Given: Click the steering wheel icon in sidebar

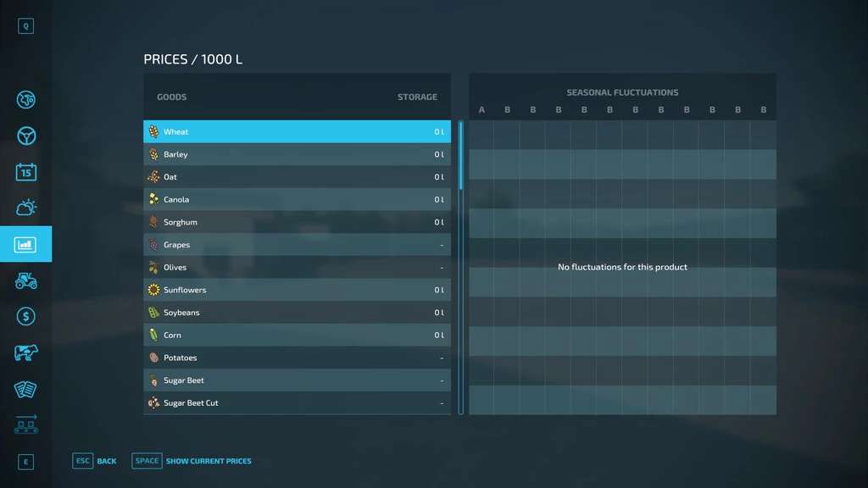Looking at the screenshot, I should 26,136.
